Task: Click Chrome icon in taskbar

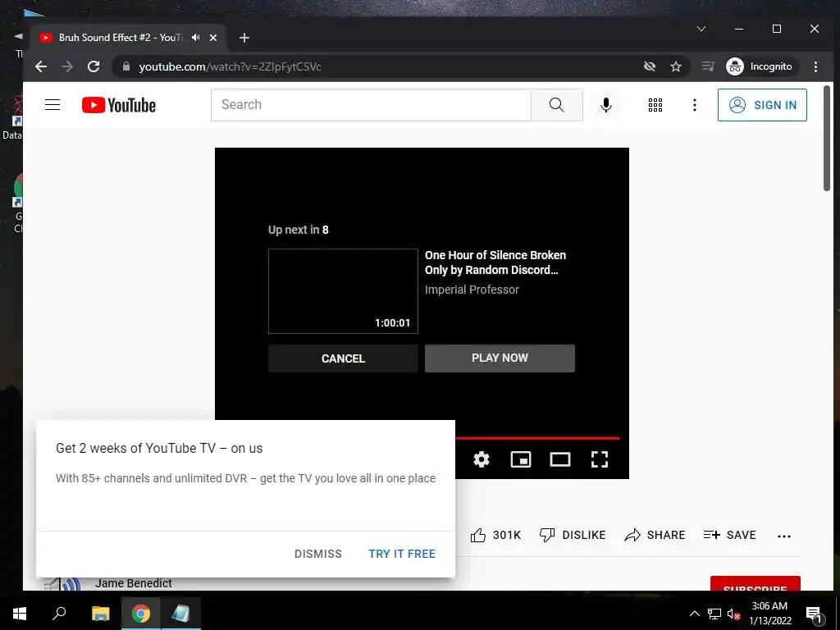Action: coord(141,614)
